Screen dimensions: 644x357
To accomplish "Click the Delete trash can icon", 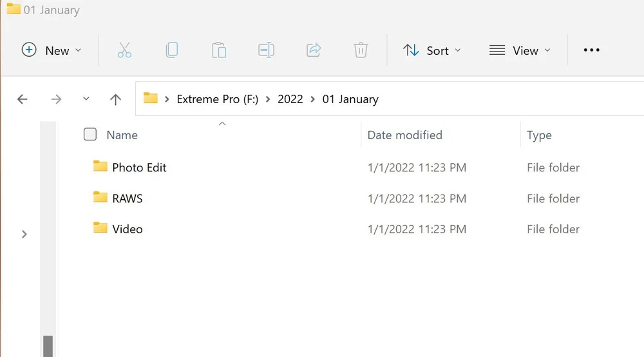I will click(361, 50).
